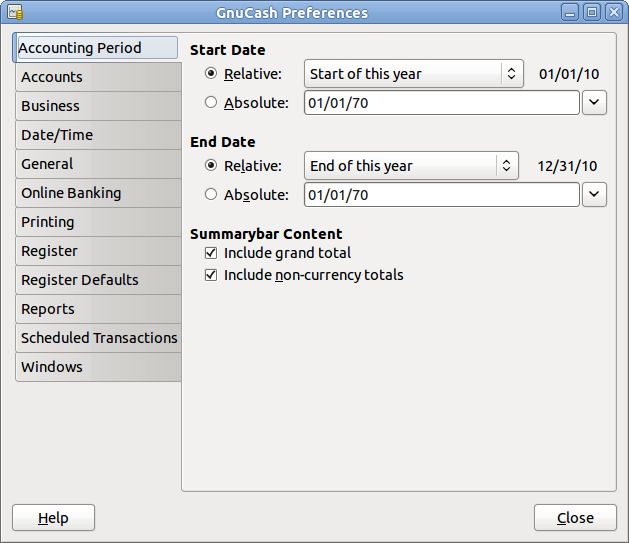The height and width of the screenshot is (543, 629).
Task: Click the Help button
Action: [x=53, y=518]
